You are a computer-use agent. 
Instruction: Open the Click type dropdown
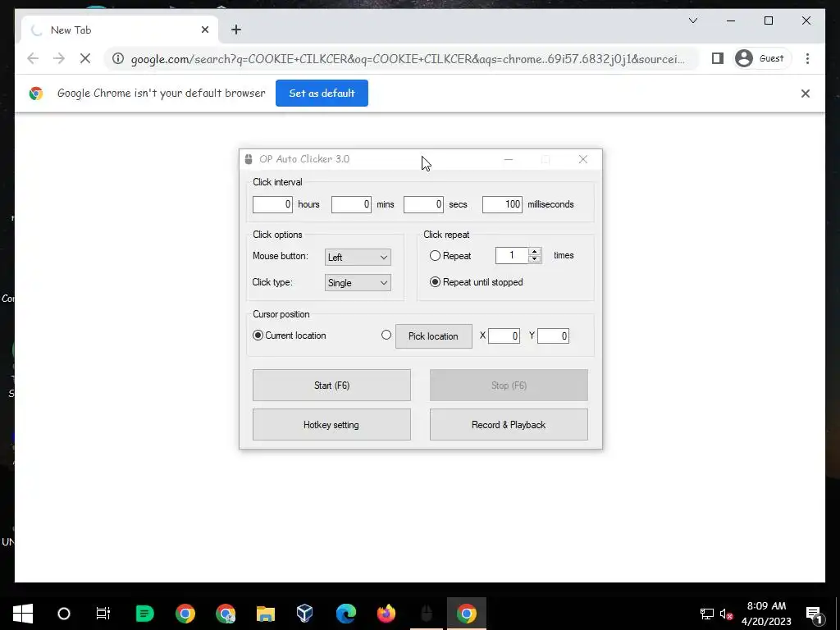[358, 283]
